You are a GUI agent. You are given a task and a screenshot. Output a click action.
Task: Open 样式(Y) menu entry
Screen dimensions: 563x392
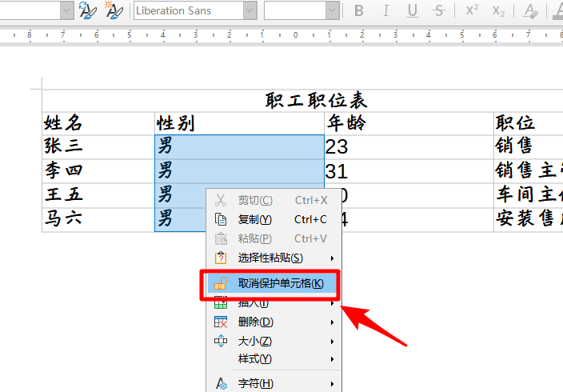274,358
